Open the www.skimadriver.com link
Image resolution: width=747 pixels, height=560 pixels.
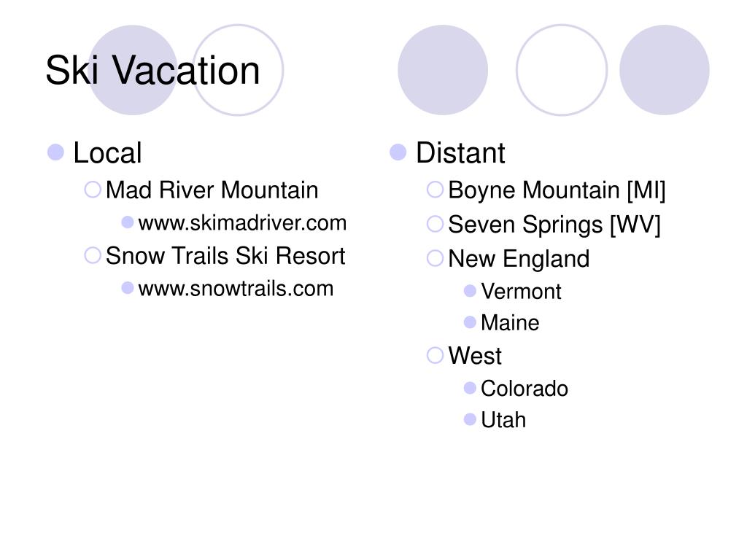pyautogui.click(x=242, y=223)
